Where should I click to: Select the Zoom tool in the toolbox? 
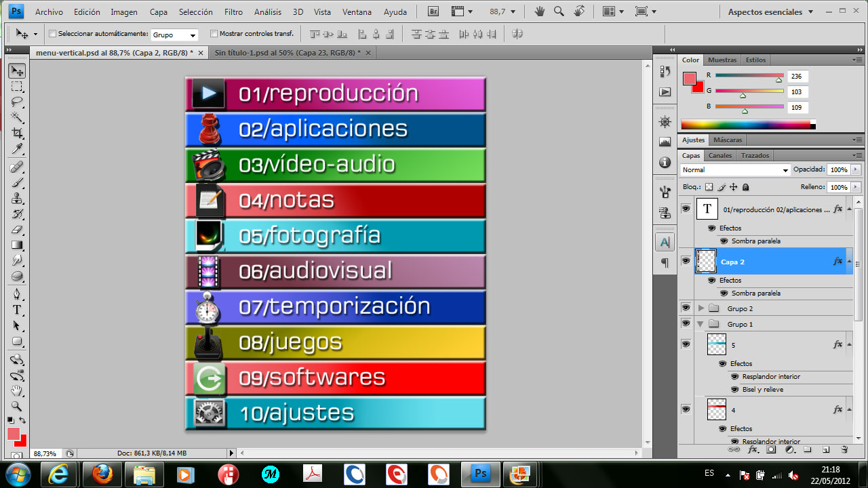pos(17,407)
